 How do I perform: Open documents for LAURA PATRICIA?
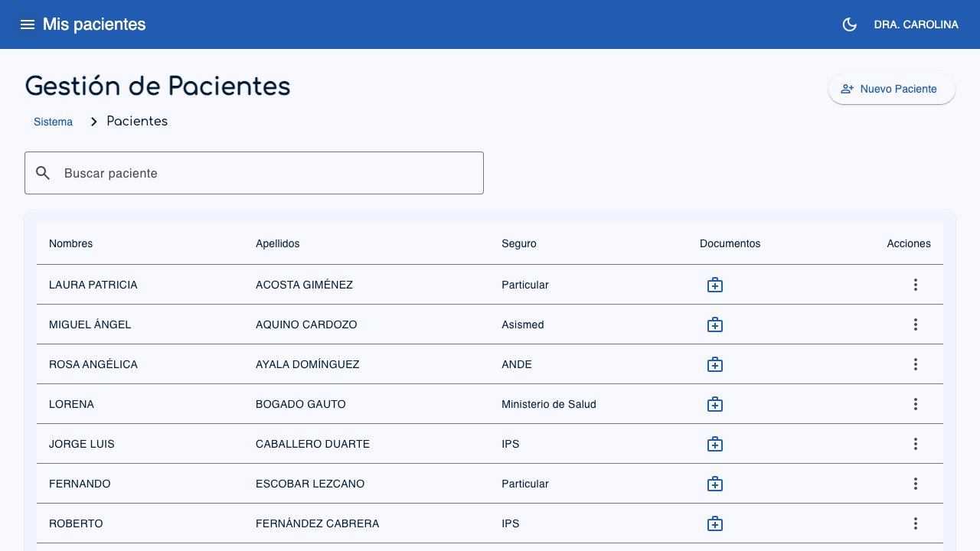[715, 285]
